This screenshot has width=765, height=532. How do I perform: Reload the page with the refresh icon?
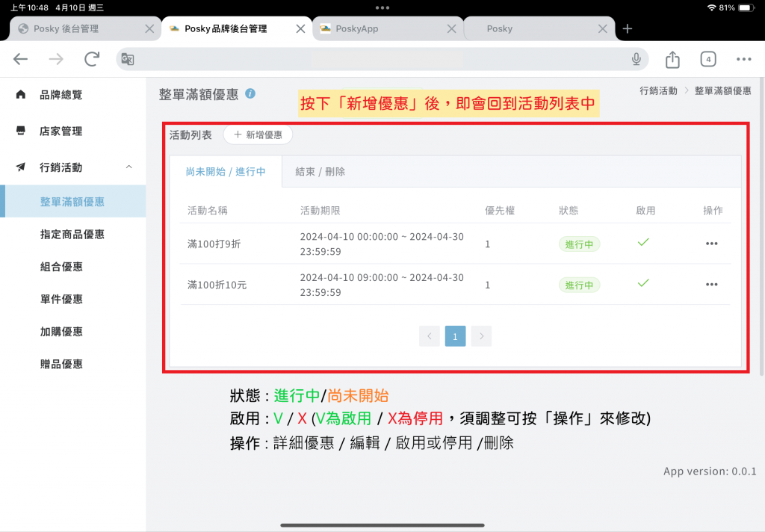[x=92, y=59]
